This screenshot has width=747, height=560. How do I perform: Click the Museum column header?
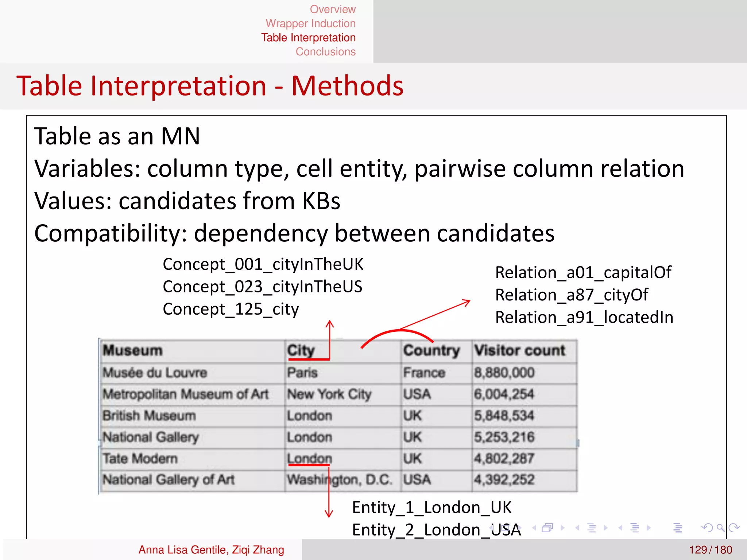click(192, 351)
